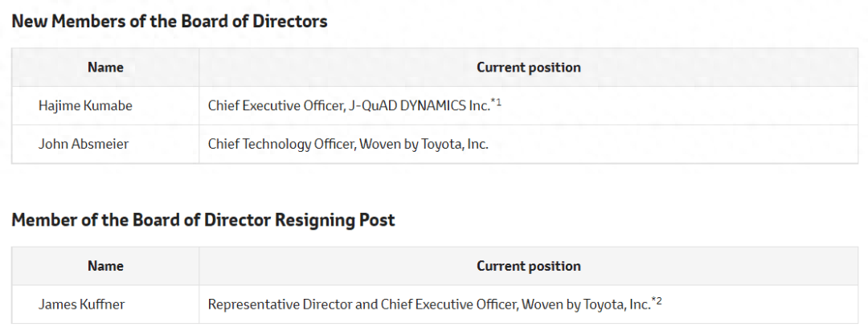This screenshot has width=868, height=327.
Task: Click the *1 footnote marker after J-QuAD DYNAMICS
Action: point(496,102)
